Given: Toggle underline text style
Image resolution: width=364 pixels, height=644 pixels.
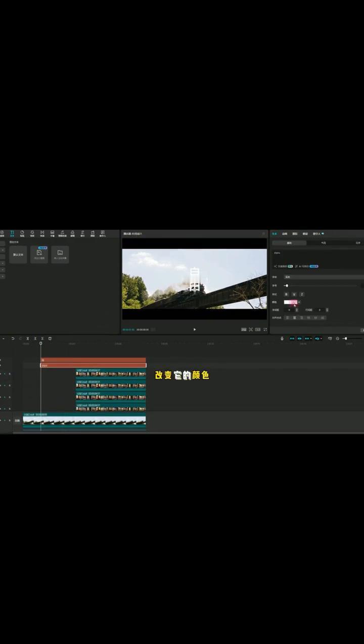Looking at the screenshot, I should [x=294, y=294].
